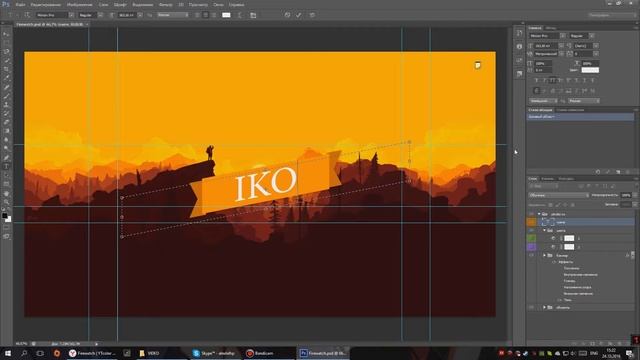
Task: Cancel current text edit in options bar
Action: pos(287,15)
